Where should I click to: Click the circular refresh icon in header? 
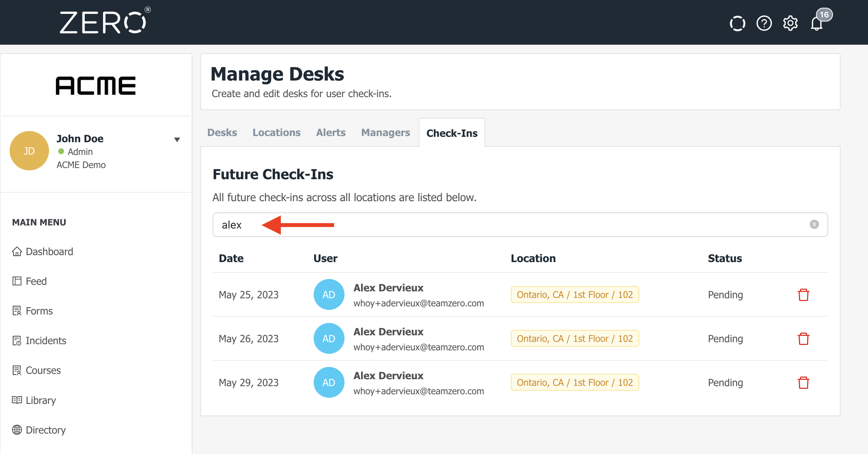[x=737, y=24]
